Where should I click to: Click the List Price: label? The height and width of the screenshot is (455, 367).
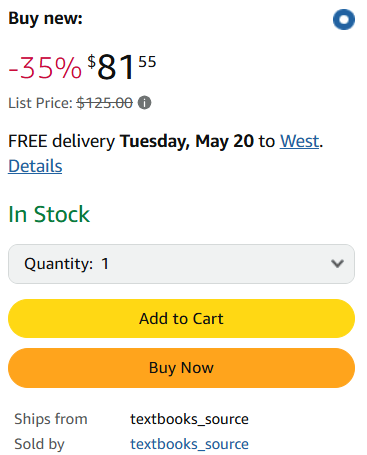coord(40,103)
